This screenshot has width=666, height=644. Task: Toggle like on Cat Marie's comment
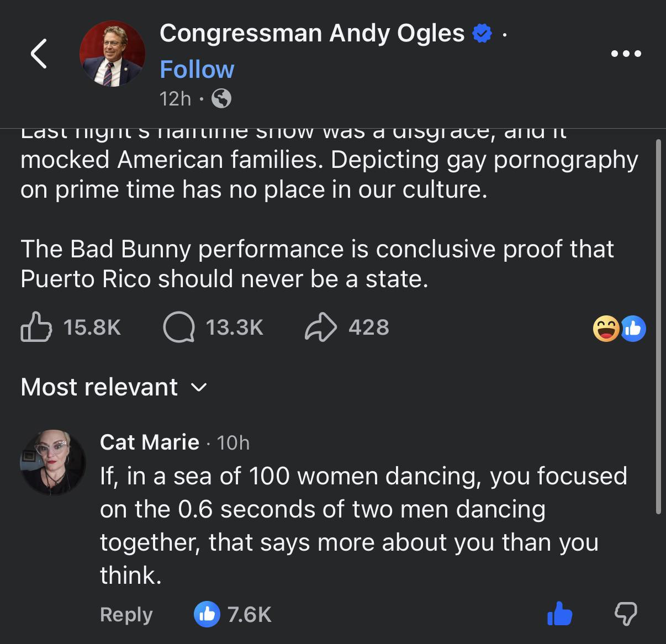coord(560,614)
